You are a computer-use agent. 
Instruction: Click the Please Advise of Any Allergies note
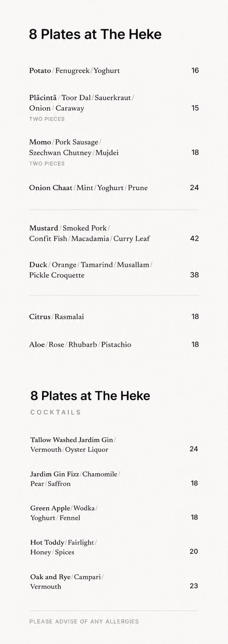point(84,621)
